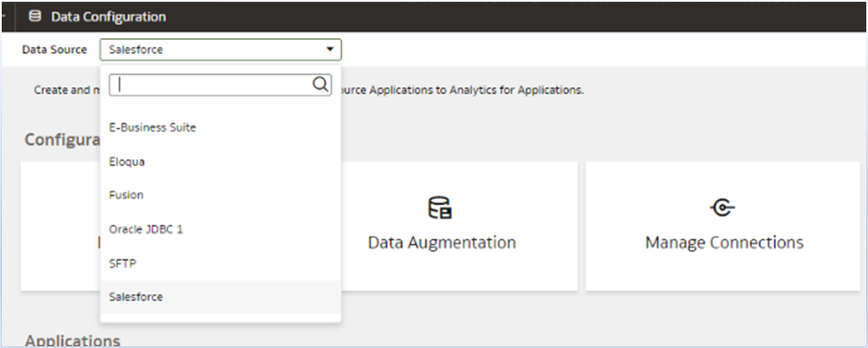Open the Data Augmentation tile
The image size is (868, 348).
coord(459,226)
